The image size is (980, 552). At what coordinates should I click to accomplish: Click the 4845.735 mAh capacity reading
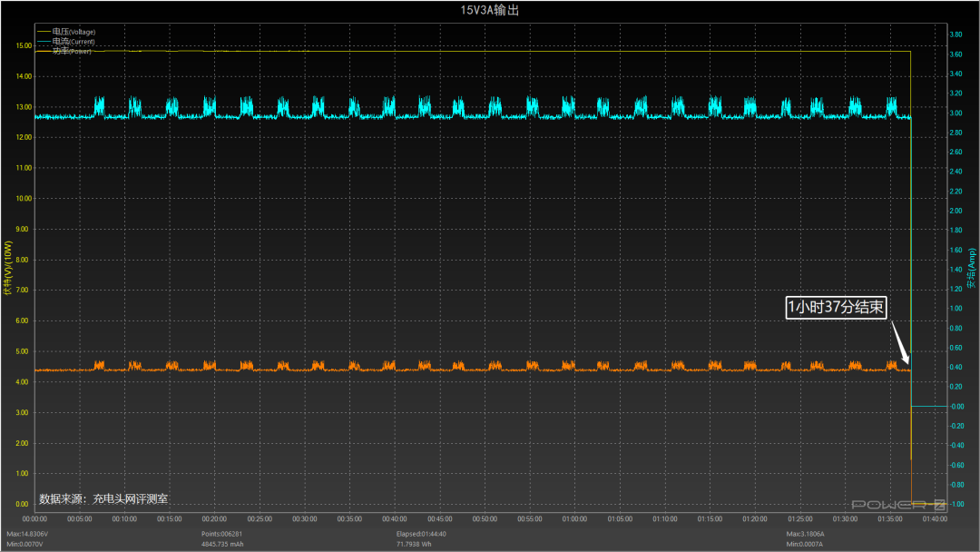coord(222,544)
